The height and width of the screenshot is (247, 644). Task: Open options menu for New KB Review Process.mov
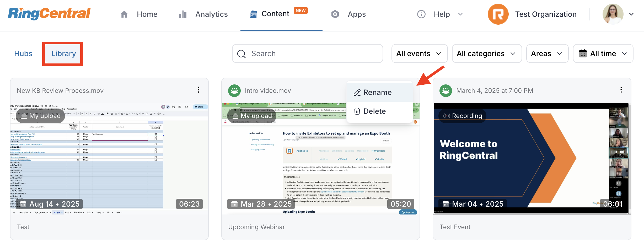[x=198, y=90]
